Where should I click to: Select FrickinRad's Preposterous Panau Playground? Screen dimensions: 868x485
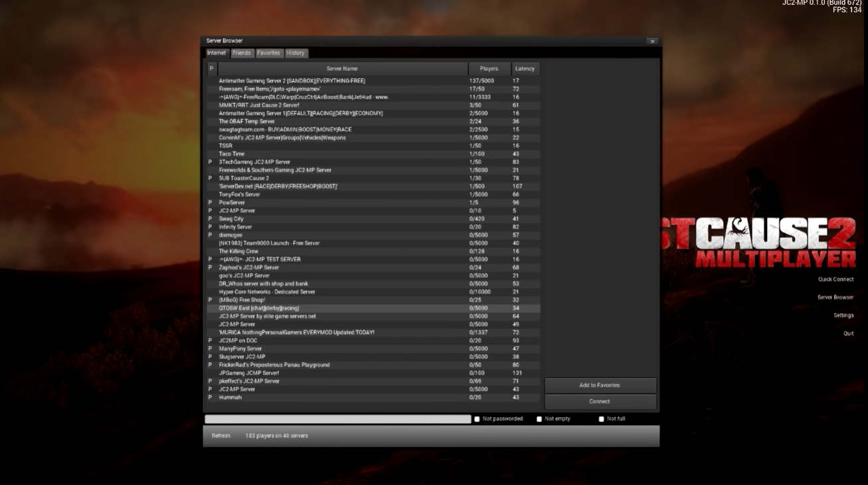(x=373, y=365)
